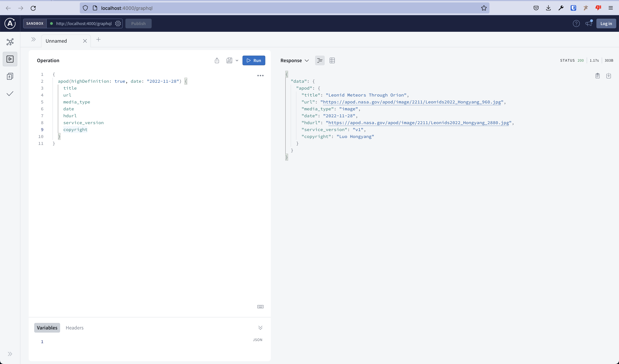Open browser downloads panel
The image size is (619, 364).
pyautogui.click(x=548, y=8)
